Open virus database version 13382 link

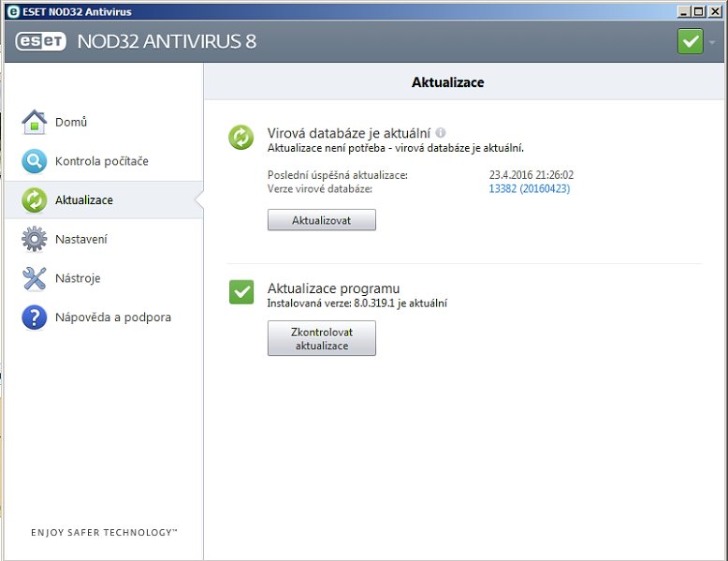click(530, 188)
